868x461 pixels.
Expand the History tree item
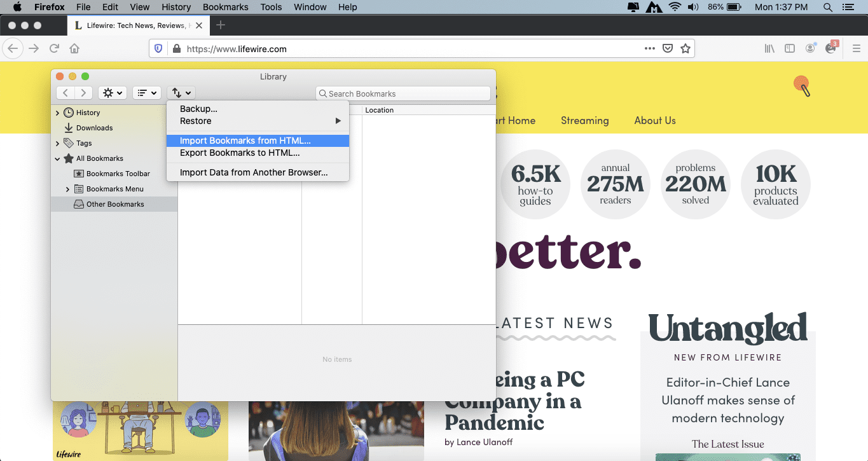(57, 113)
